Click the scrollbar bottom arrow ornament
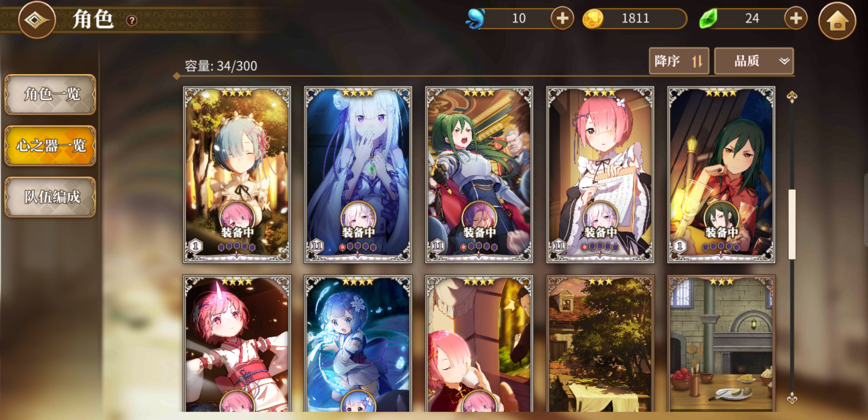 click(x=792, y=399)
